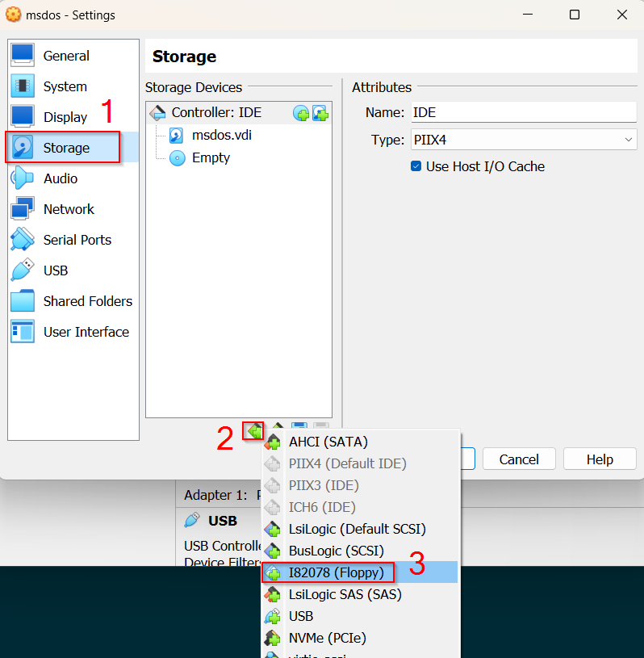Uncheck Use Host I/O Cache
Screen dimensions: 644x658
pyautogui.click(x=416, y=166)
